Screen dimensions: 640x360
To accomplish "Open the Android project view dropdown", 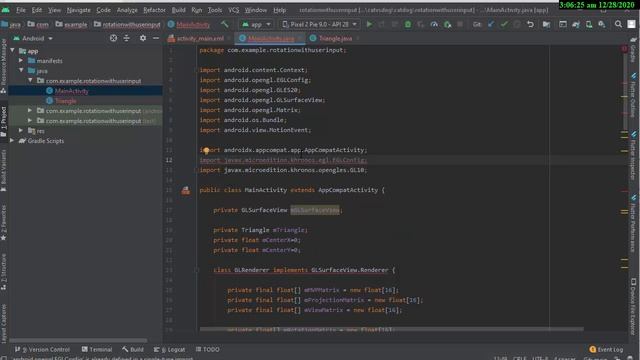I will pos(33,38).
